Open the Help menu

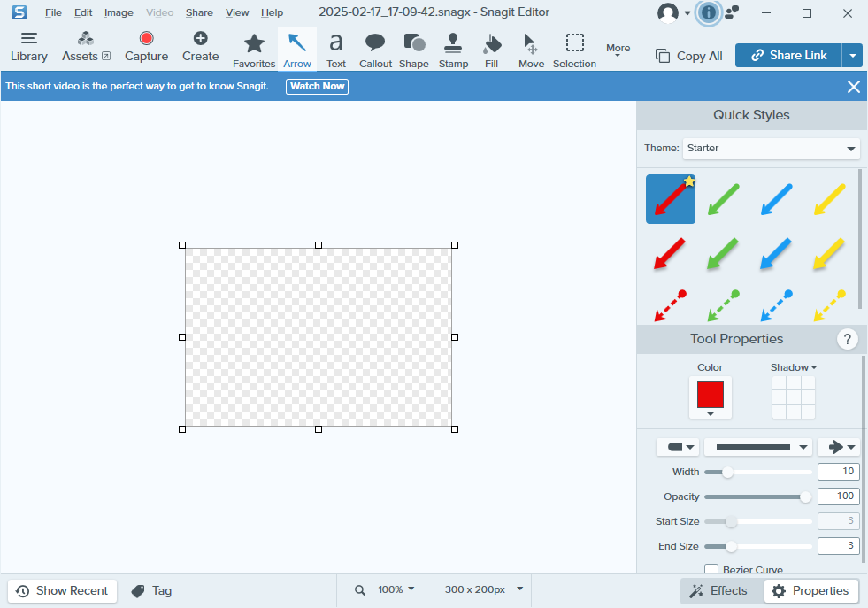click(272, 12)
